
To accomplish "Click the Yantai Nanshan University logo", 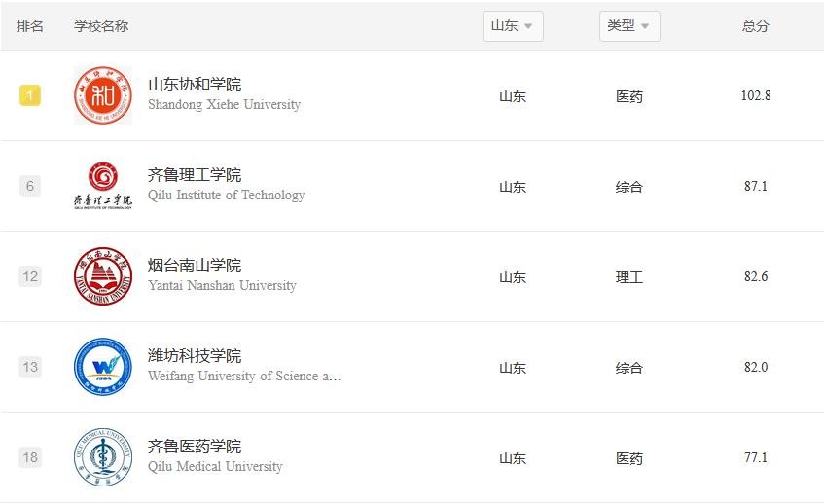I will click(x=103, y=276).
